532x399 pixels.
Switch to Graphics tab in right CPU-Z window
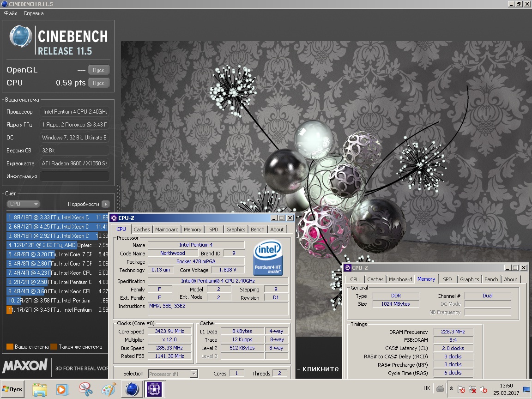click(470, 279)
